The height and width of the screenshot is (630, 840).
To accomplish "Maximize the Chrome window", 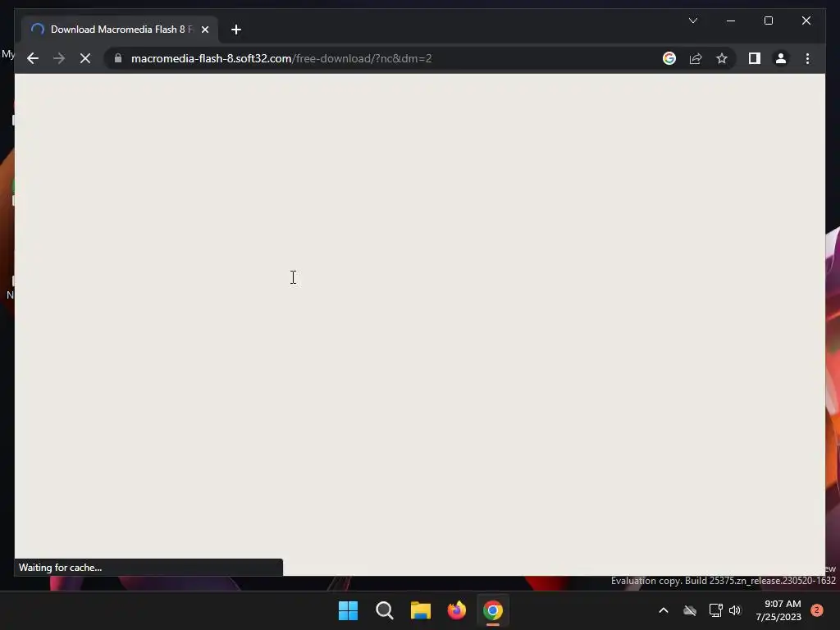I will click(768, 21).
